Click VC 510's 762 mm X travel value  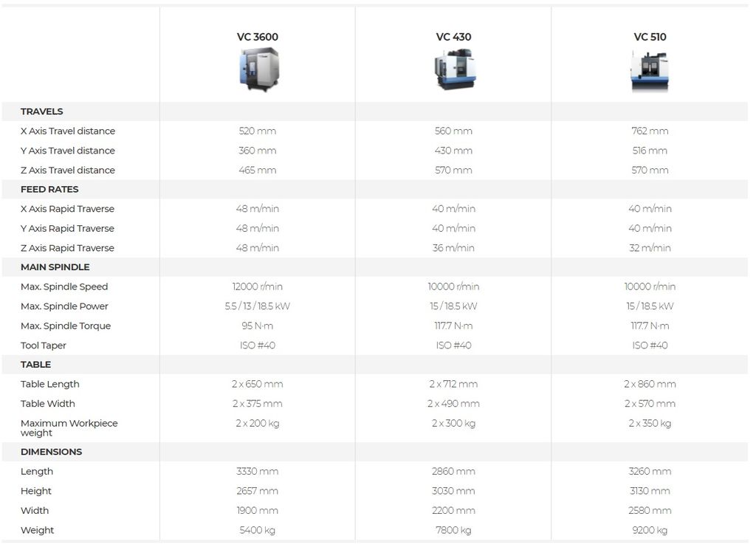650,131
